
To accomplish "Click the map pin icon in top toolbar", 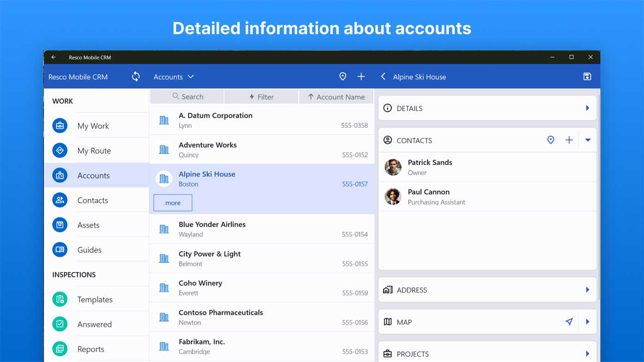I will click(342, 76).
